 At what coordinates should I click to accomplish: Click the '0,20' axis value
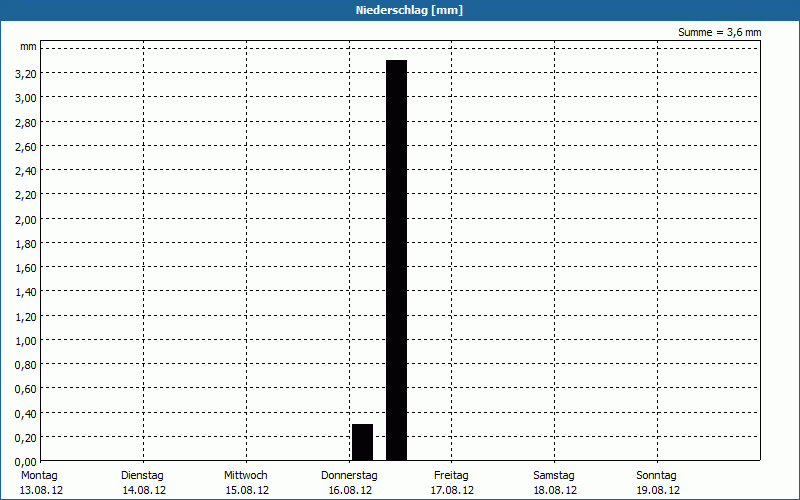(26, 438)
